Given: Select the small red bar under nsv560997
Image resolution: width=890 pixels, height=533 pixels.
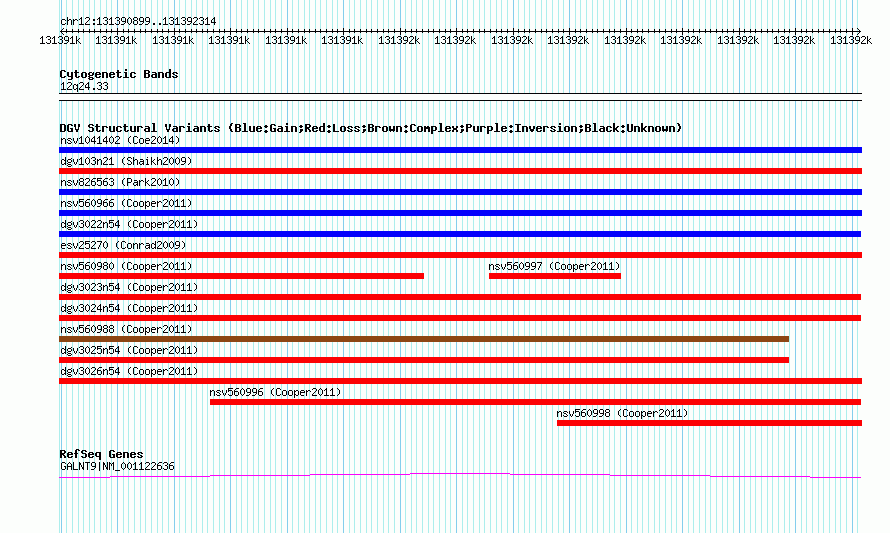Looking at the screenshot, I should (555, 276).
